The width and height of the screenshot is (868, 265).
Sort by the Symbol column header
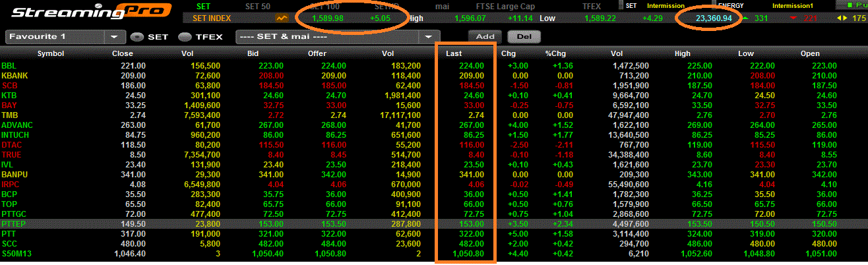coord(50,53)
